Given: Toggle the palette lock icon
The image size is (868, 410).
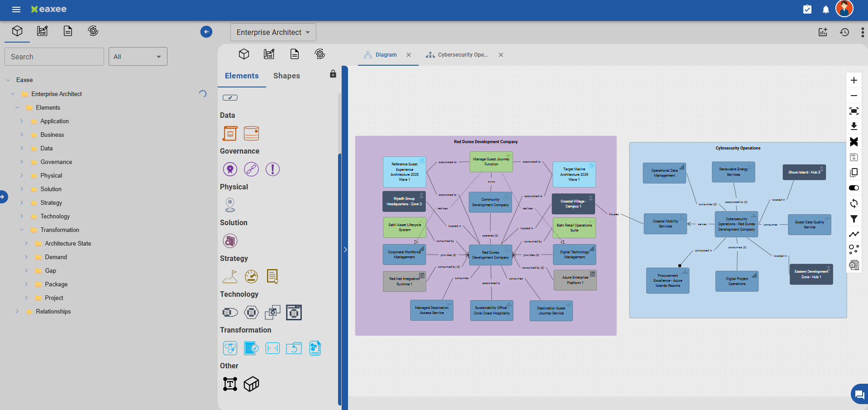Looking at the screenshot, I should (x=333, y=74).
